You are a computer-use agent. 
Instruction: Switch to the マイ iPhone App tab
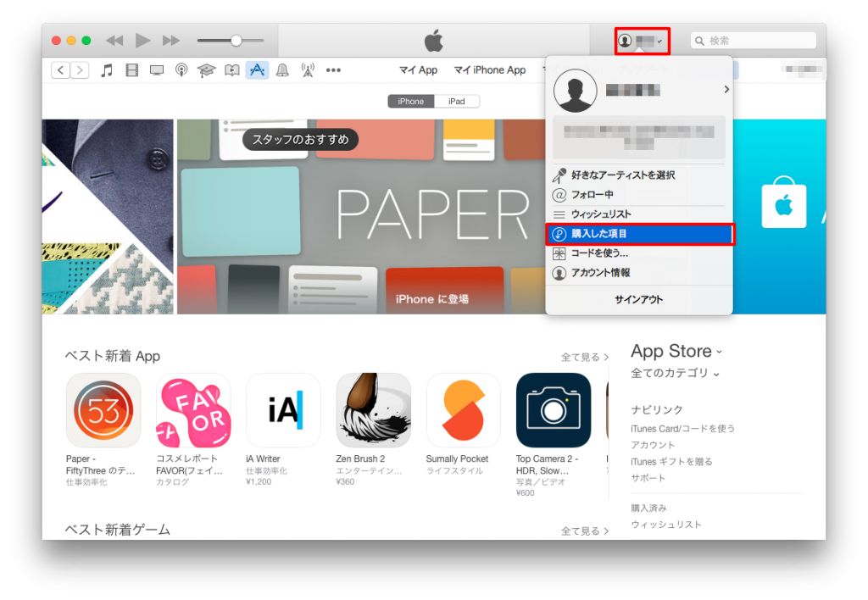point(490,69)
